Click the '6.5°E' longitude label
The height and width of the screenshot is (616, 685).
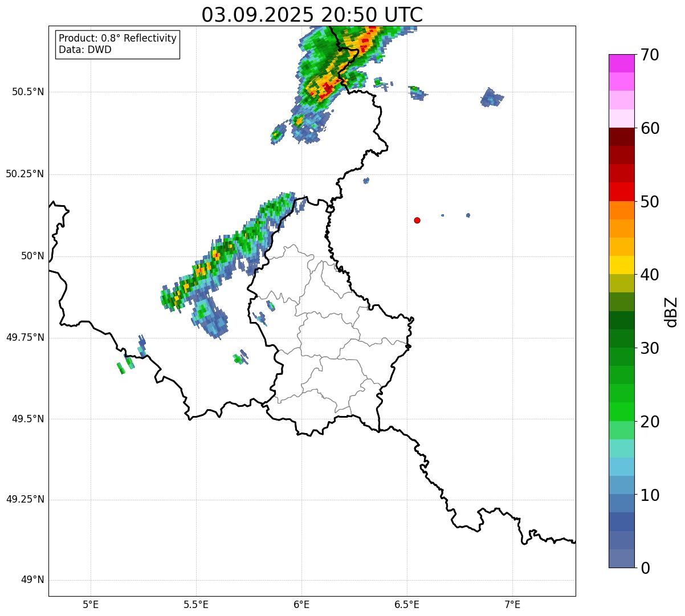(407, 605)
